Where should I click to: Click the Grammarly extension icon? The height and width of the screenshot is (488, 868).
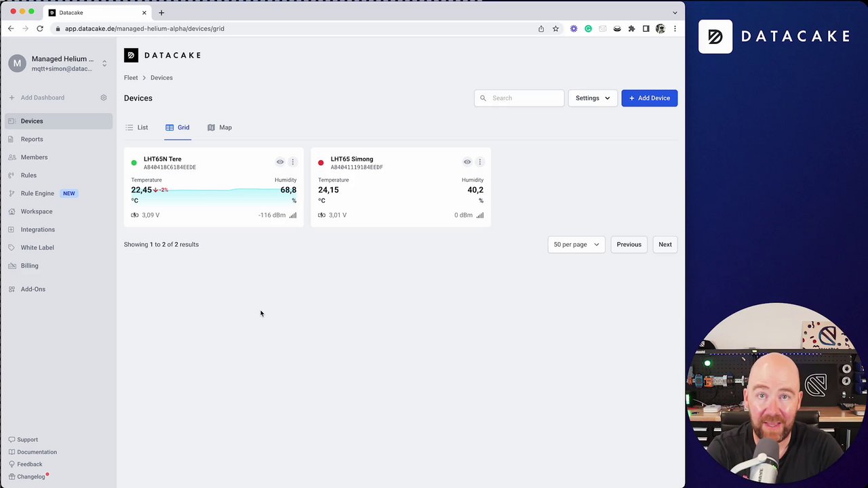(x=588, y=28)
